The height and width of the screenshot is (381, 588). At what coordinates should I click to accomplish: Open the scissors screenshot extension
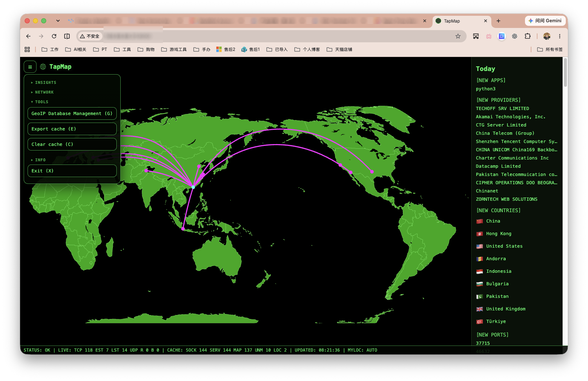point(476,36)
